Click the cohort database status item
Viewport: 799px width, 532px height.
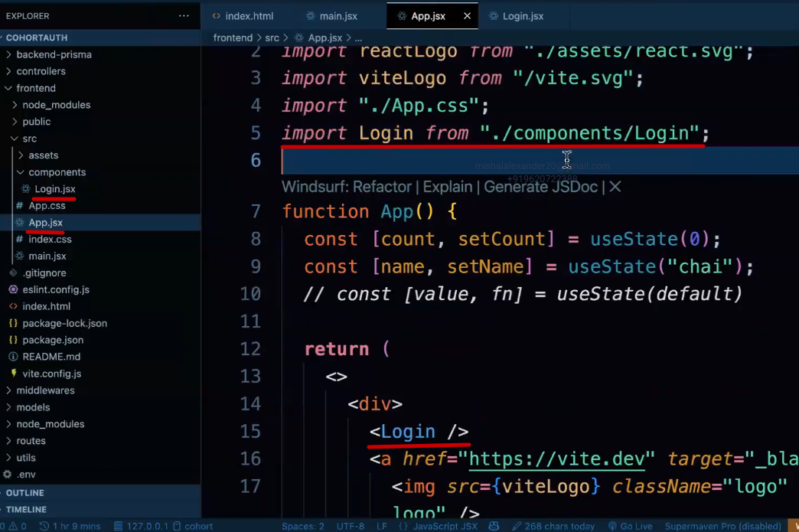(x=193, y=526)
